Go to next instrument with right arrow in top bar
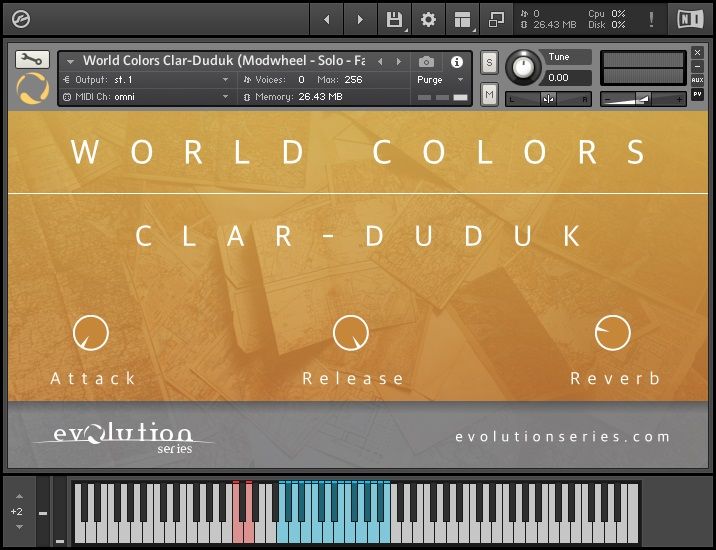The width and height of the screenshot is (716, 550). [360, 20]
